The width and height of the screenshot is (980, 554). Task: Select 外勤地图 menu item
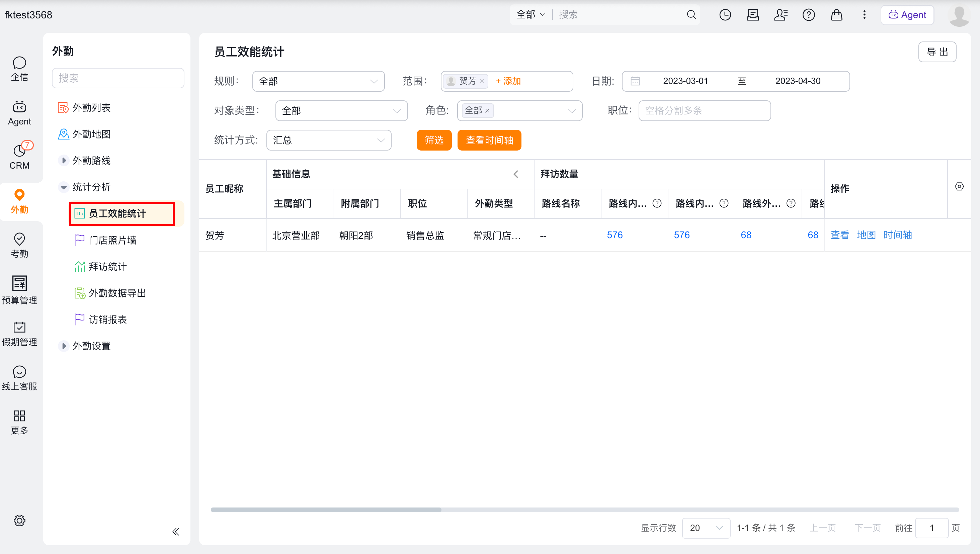tap(91, 134)
